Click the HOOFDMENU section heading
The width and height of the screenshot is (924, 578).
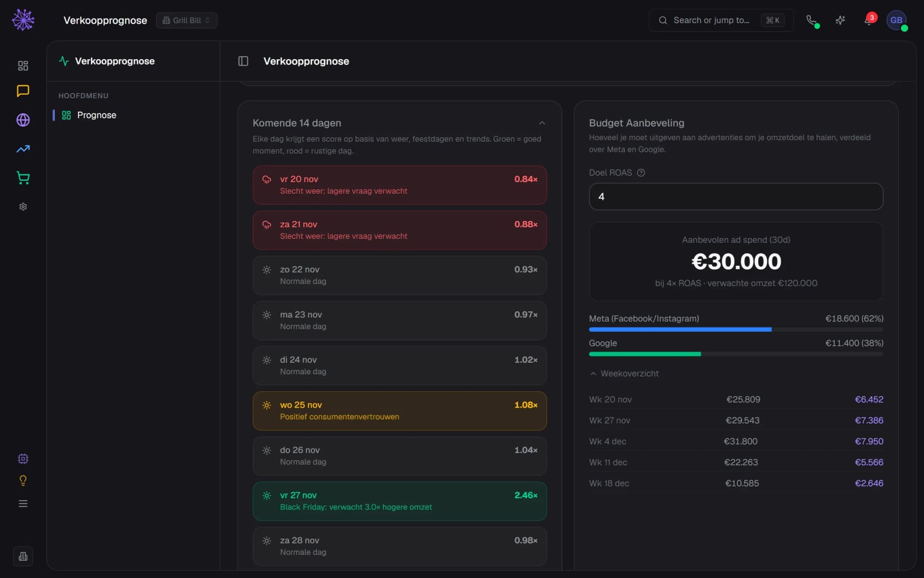coord(83,96)
